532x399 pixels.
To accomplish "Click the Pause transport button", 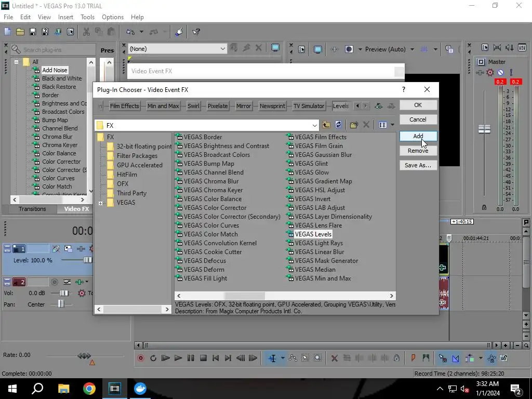I will tap(191, 358).
